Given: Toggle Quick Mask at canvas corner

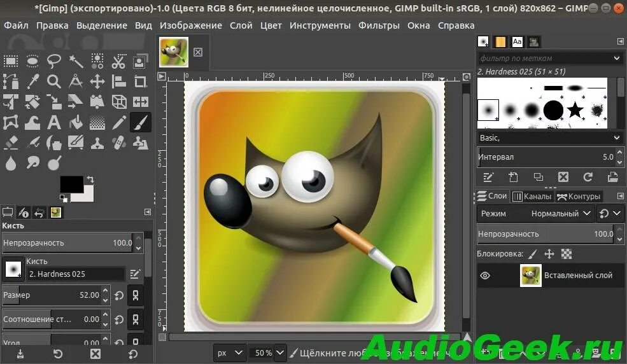Looking at the screenshot, I should tap(162, 337).
